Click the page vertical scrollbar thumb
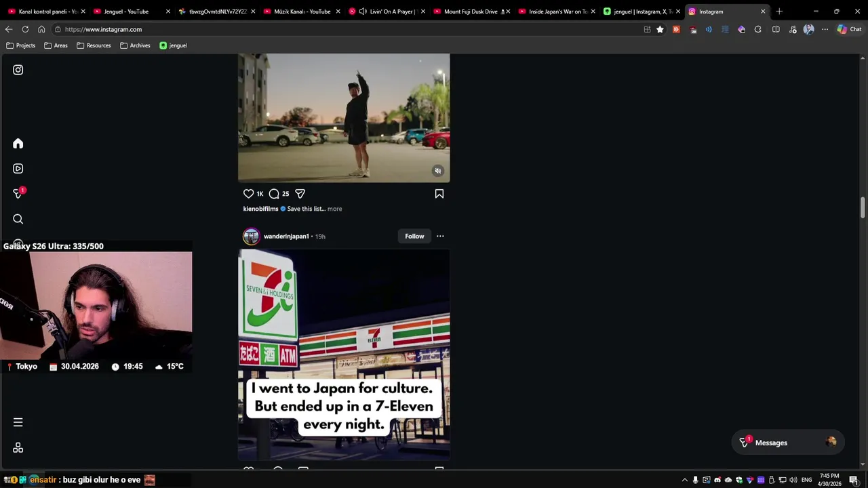This screenshot has width=868, height=488. (863, 207)
